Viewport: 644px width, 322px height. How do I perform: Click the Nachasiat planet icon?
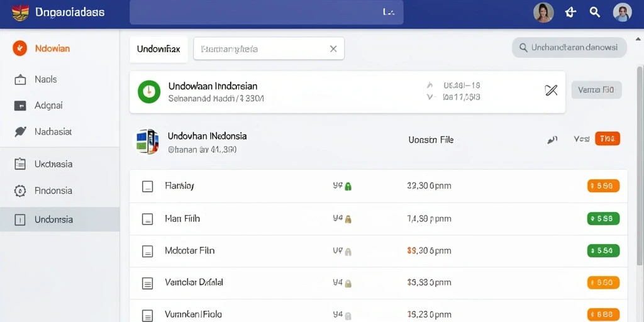coord(20,132)
